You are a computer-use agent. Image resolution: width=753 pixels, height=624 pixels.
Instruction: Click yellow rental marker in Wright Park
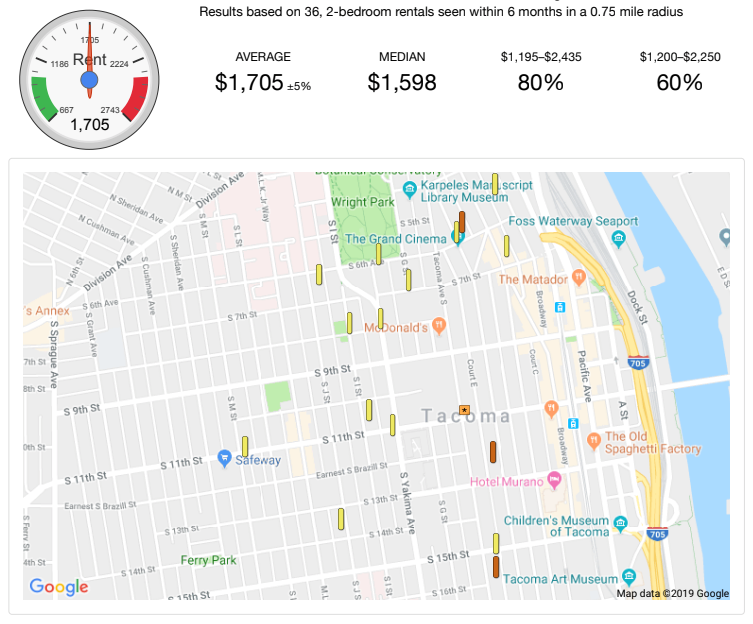tap(378, 254)
